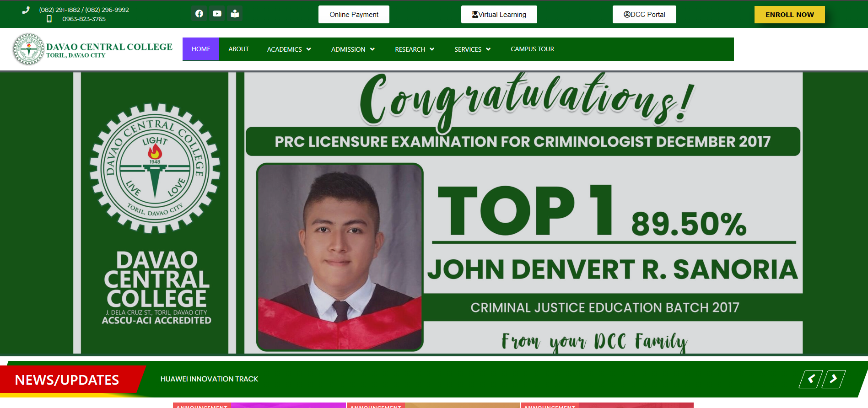Click the book reader icon

coord(235,14)
